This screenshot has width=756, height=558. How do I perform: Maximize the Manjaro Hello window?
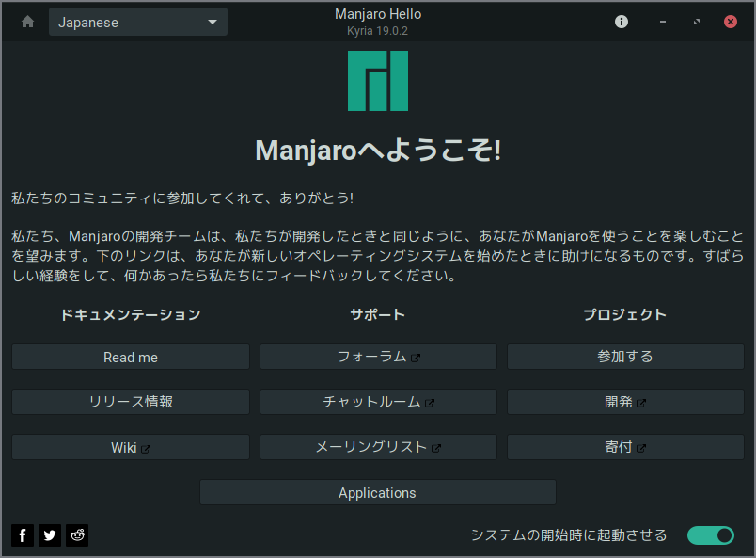point(697,22)
